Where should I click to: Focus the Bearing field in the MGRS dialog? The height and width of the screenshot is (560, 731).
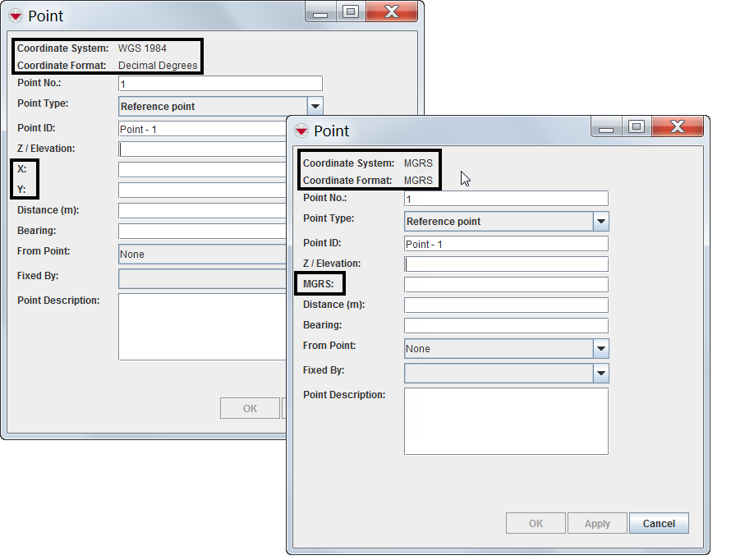coord(505,326)
